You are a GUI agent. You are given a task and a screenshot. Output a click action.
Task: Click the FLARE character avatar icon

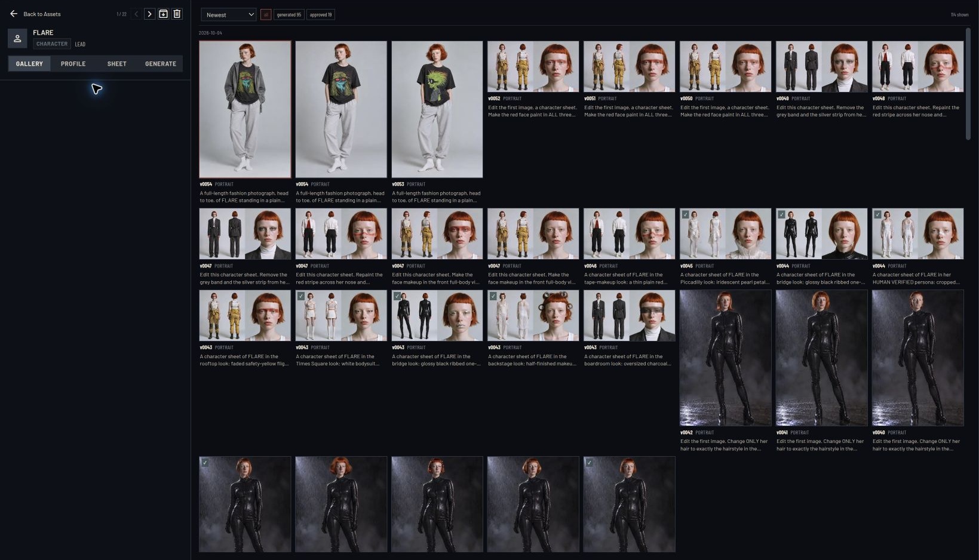[x=17, y=38]
